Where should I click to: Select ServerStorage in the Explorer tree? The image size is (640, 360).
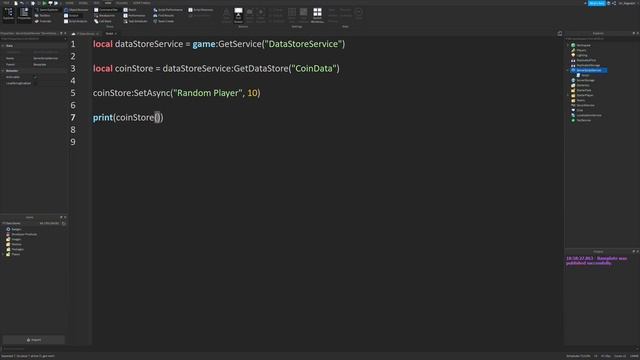(x=583, y=80)
